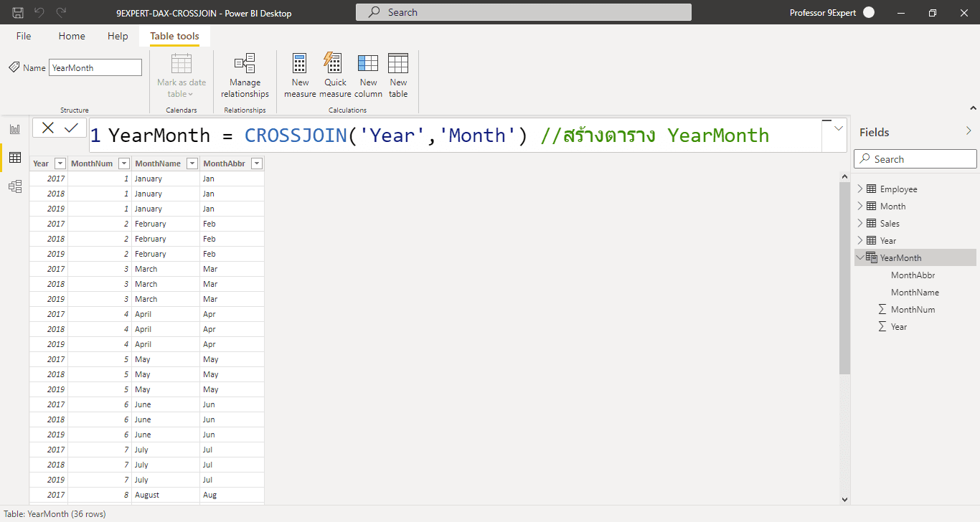Image resolution: width=980 pixels, height=522 pixels.
Task: Switch to Report view in left sidebar
Action: (15, 128)
